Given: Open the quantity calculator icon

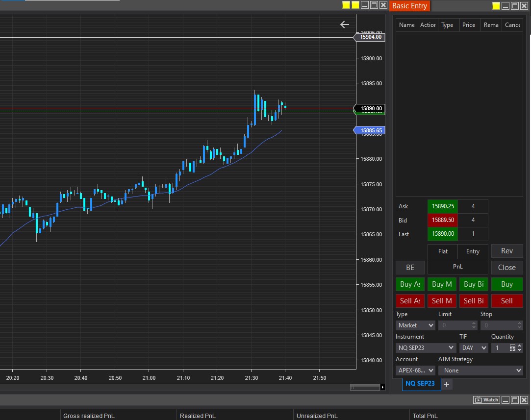Looking at the screenshot, I should tap(512, 347).
